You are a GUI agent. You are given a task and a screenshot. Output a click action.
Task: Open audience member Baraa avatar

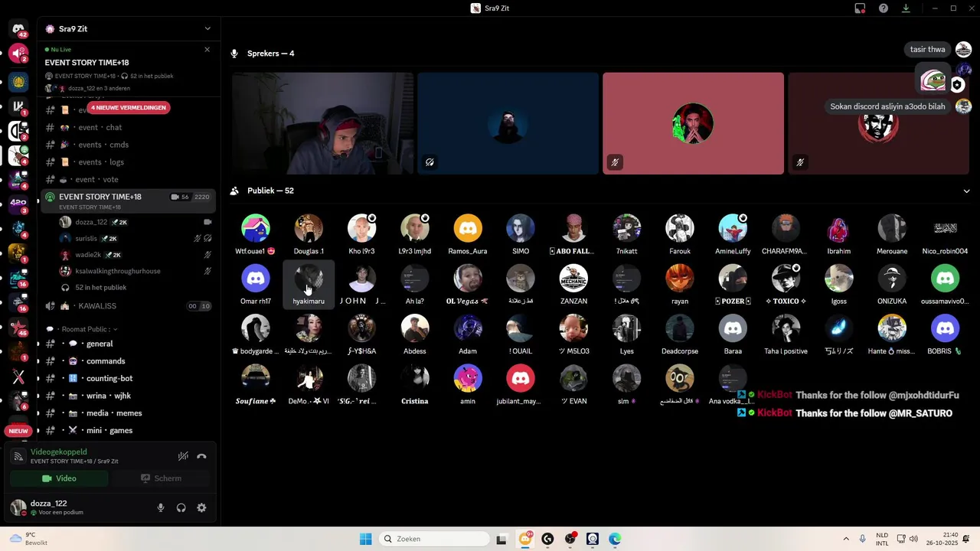[x=733, y=328]
